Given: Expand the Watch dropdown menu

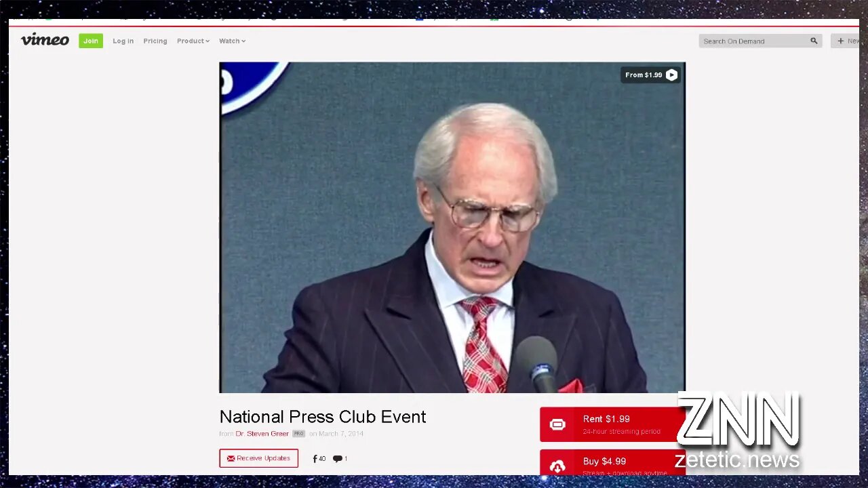Looking at the screenshot, I should tap(232, 41).
